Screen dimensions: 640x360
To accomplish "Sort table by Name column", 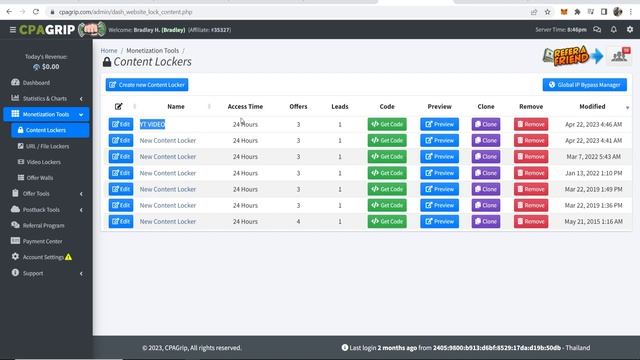I will pos(176,107).
